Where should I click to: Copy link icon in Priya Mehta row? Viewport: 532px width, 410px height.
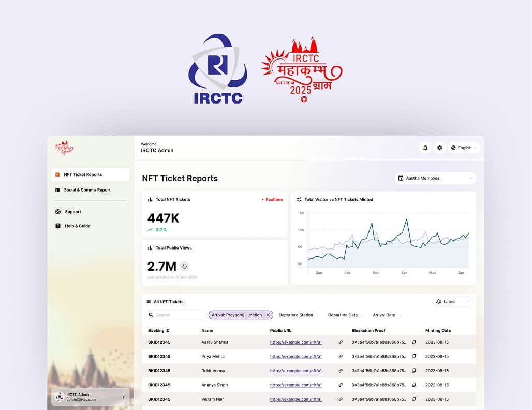[x=341, y=356]
